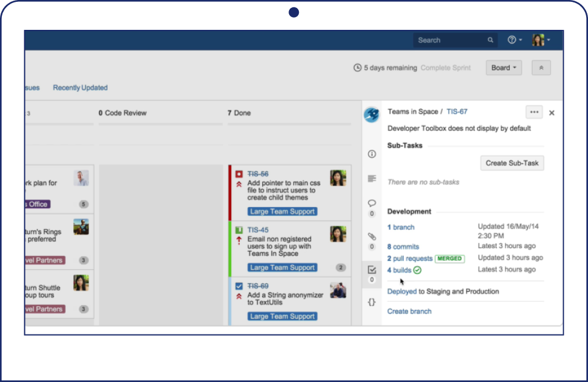Open the issue actions ellipsis menu
The image size is (588, 382).
(534, 112)
